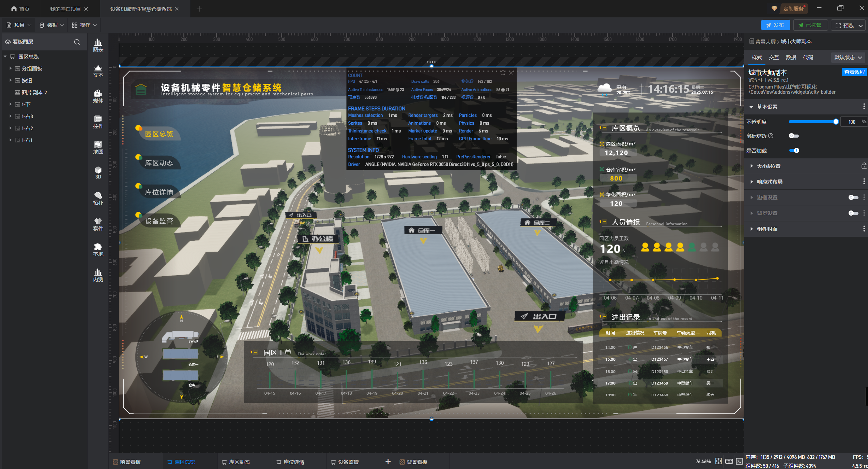Open more options for 基本设置

pyautogui.click(x=864, y=107)
